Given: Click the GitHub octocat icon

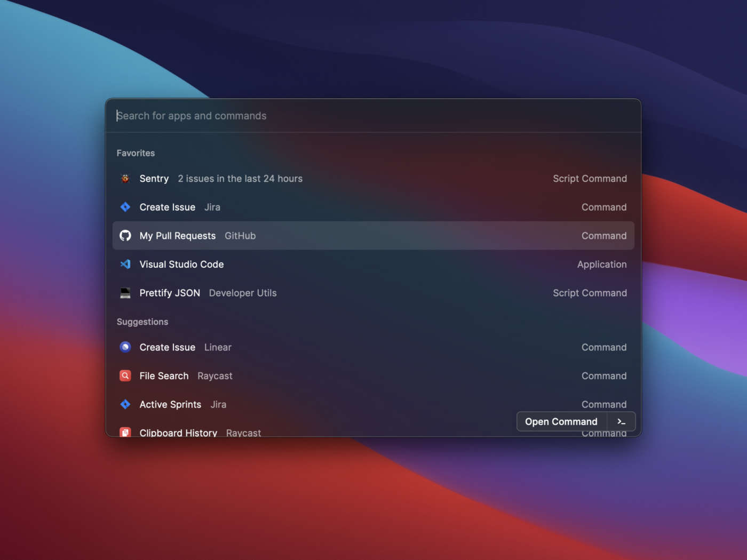Looking at the screenshot, I should point(125,236).
